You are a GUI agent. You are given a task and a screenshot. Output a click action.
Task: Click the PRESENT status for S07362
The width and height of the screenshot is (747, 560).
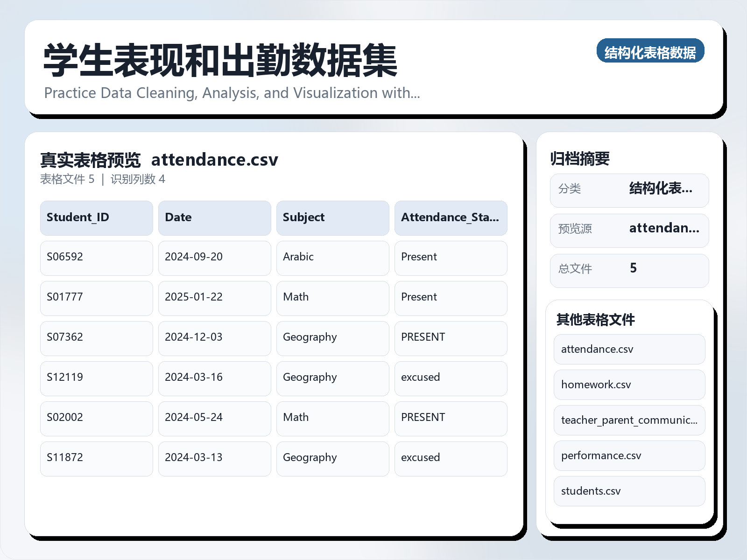tap(451, 338)
